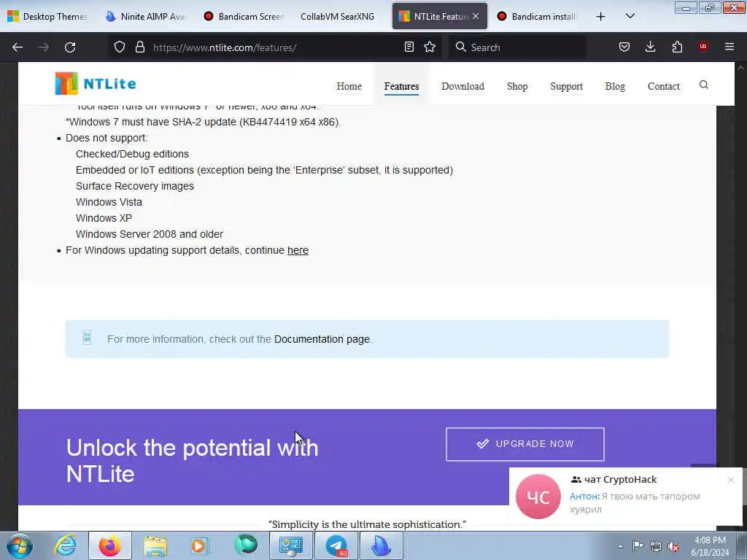Open the network tray icon
The height and width of the screenshot is (560, 747).
pyautogui.click(x=656, y=546)
